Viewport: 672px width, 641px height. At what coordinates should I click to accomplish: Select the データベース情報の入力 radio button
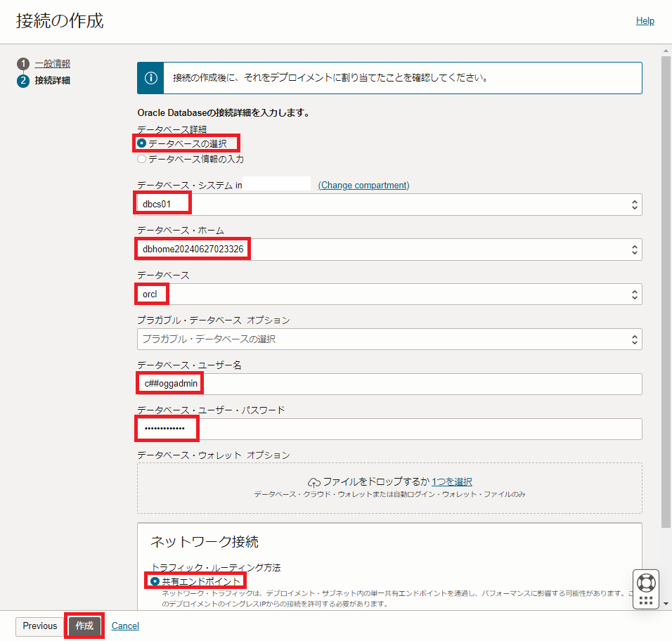(x=142, y=160)
